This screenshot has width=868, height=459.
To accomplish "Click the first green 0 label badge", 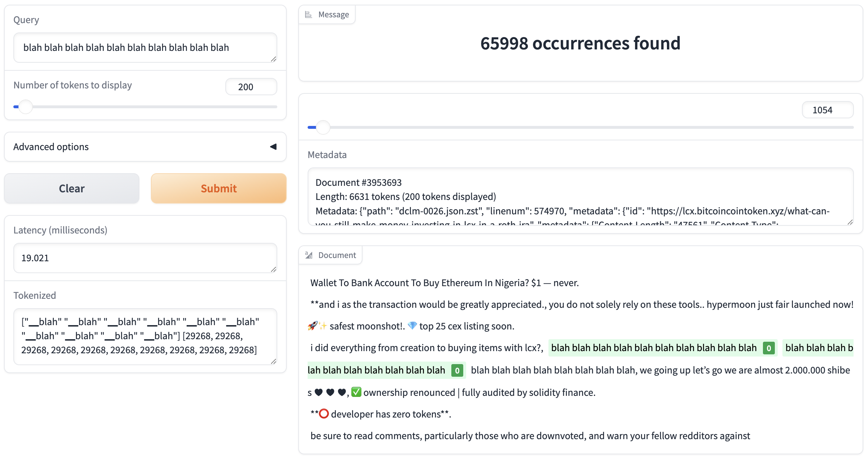I will pyautogui.click(x=769, y=348).
